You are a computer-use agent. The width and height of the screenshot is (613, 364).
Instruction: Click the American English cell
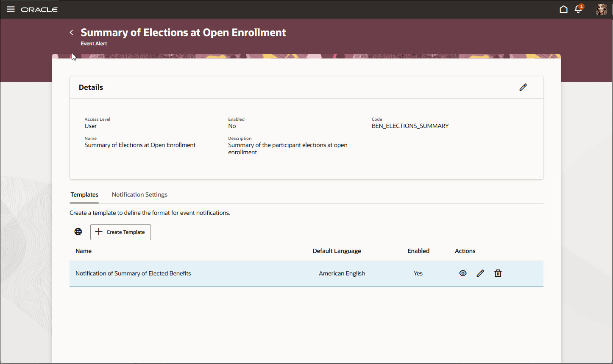342,273
